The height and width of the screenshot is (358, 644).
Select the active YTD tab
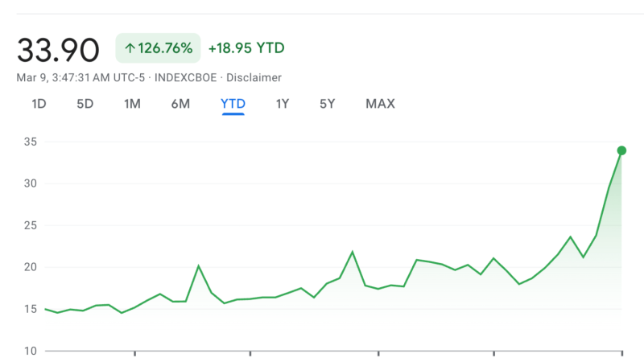coord(233,104)
